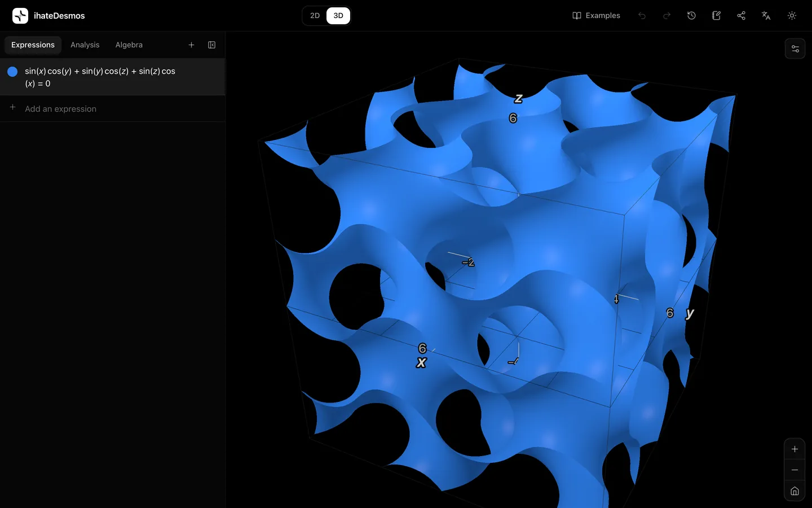Screen dimensions: 812x508
Task: Click the z axis label
Action: point(518,99)
